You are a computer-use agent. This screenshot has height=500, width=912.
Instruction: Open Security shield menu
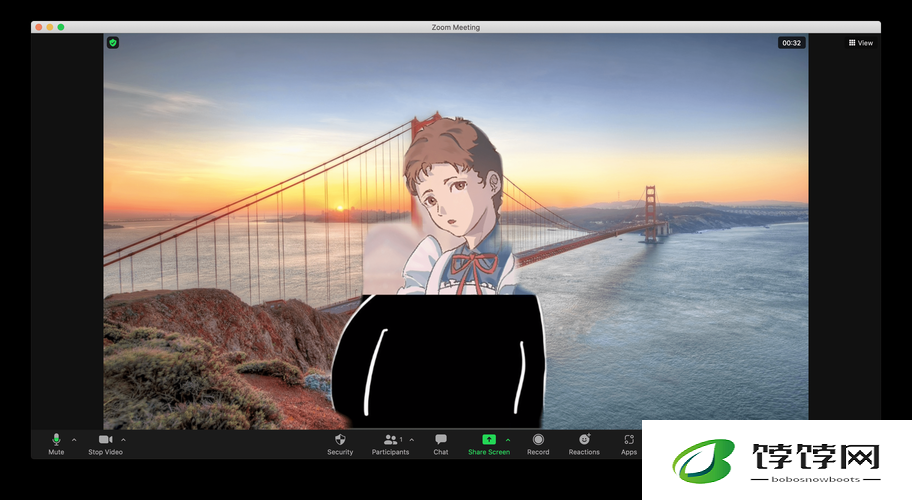click(x=340, y=444)
